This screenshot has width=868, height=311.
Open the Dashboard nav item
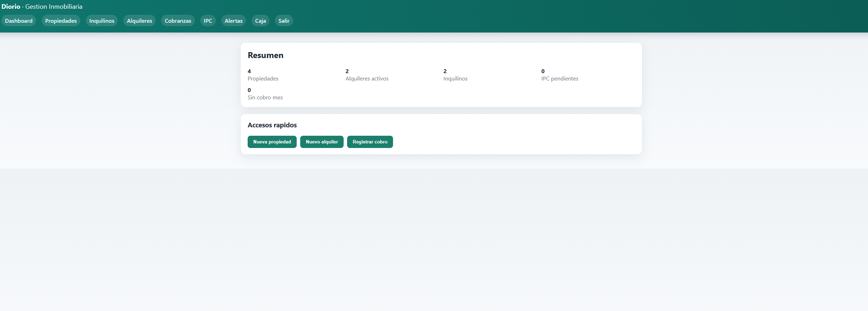pos(19,21)
